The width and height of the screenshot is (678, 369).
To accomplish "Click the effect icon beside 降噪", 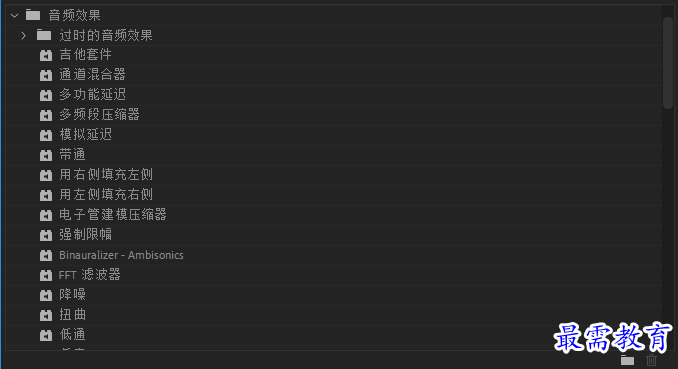I will [x=46, y=295].
